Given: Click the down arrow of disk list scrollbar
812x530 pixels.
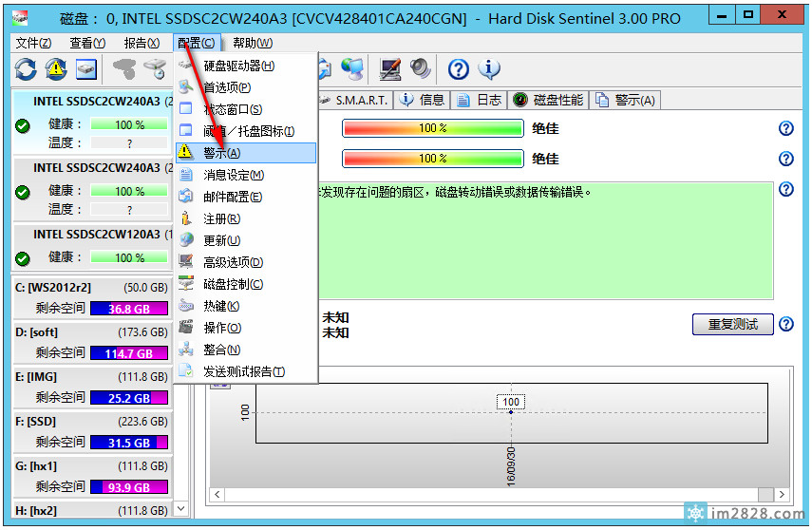Looking at the screenshot, I should [182, 511].
